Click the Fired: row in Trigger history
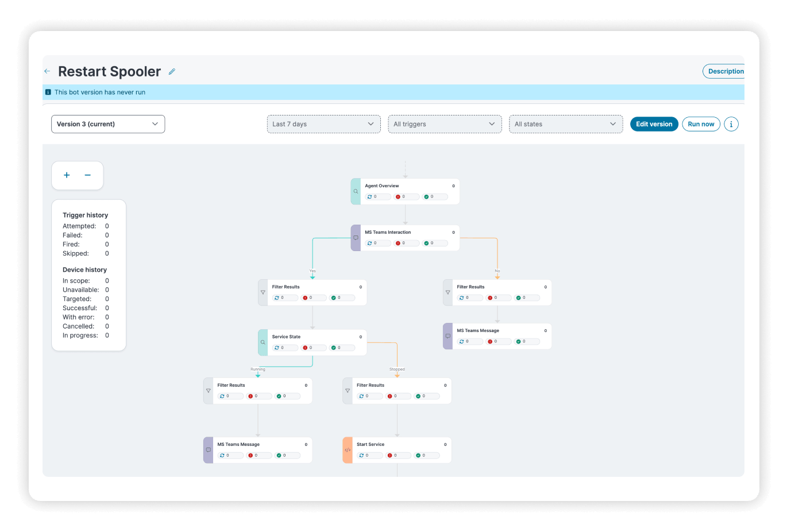 point(86,244)
